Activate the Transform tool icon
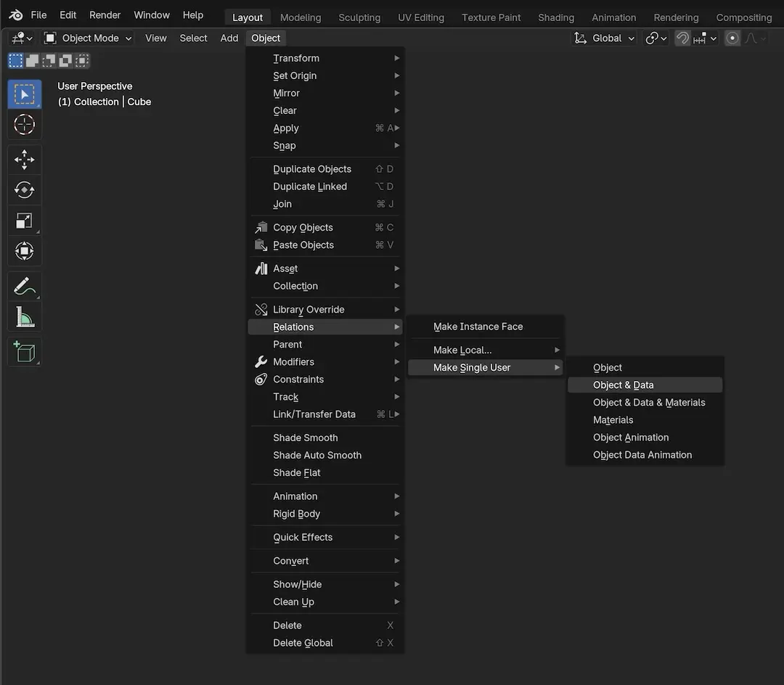Image resolution: width=784 pixels, height=685 pixels. point(25,251)
